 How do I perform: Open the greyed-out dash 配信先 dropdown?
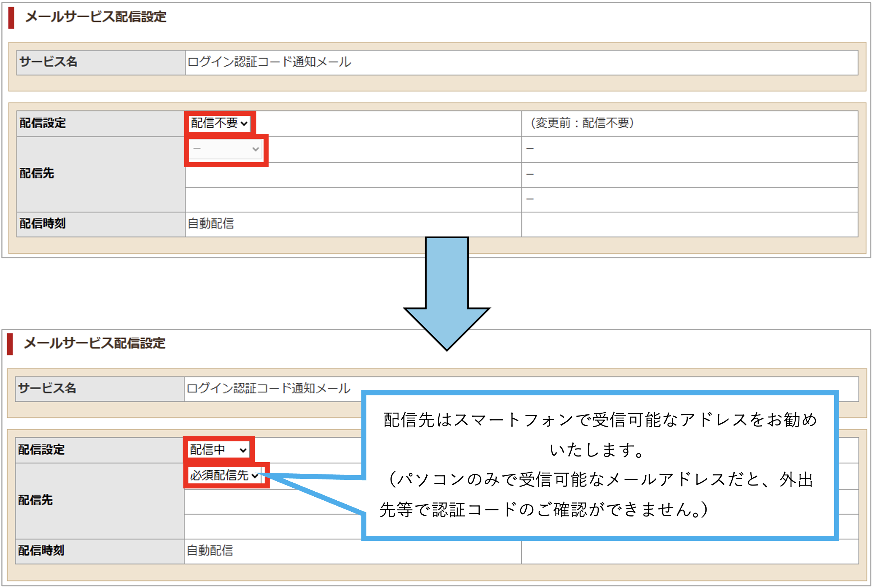click(225, 149)
